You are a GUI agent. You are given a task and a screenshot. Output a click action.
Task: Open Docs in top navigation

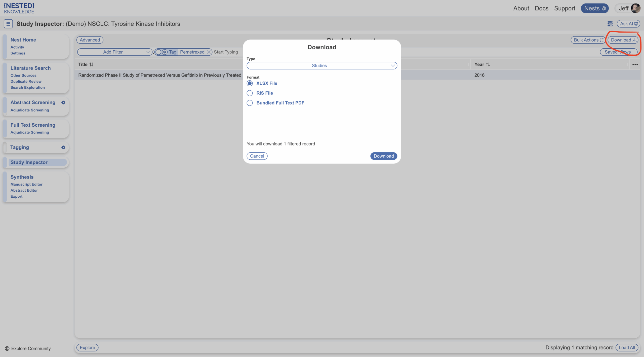tap(541, 8)
